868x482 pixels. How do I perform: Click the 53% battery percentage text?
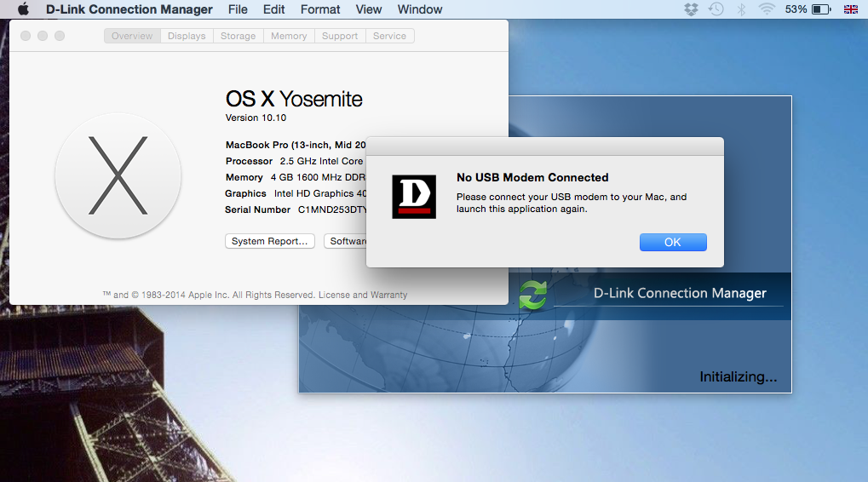pos(796,9)
